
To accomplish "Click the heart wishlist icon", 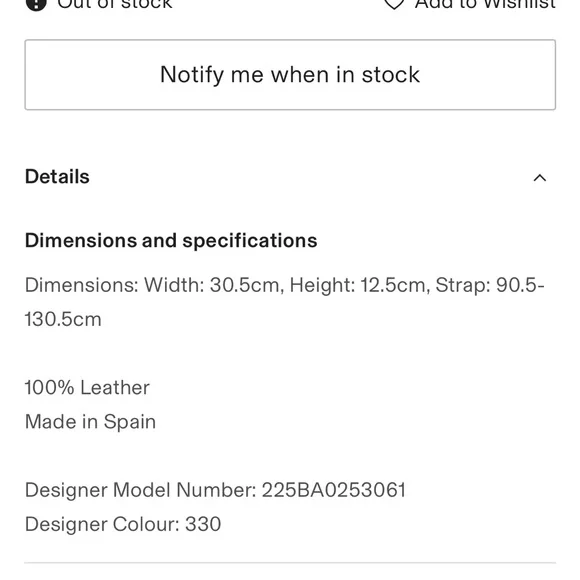I will tap(394, 4).
